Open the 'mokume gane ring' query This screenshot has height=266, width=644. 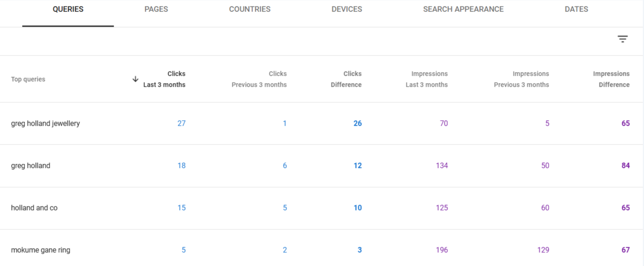tap(41, 250)
